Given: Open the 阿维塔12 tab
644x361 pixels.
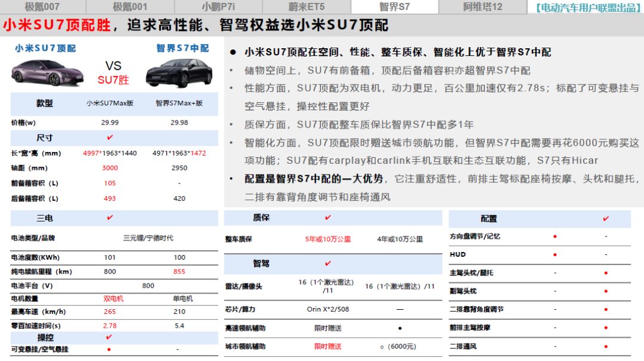Looking at the screenshot, I should [482, 7].
